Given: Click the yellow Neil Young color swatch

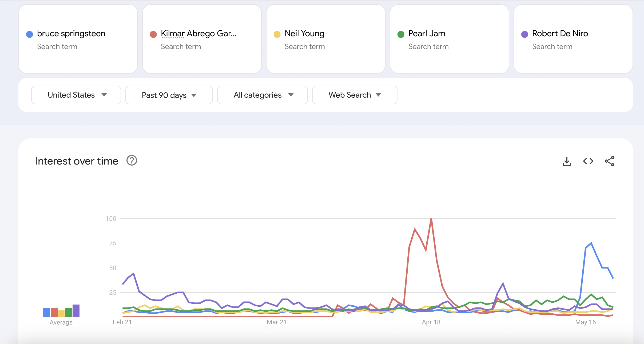Looking at the screenshot, I should pos(277,34).
